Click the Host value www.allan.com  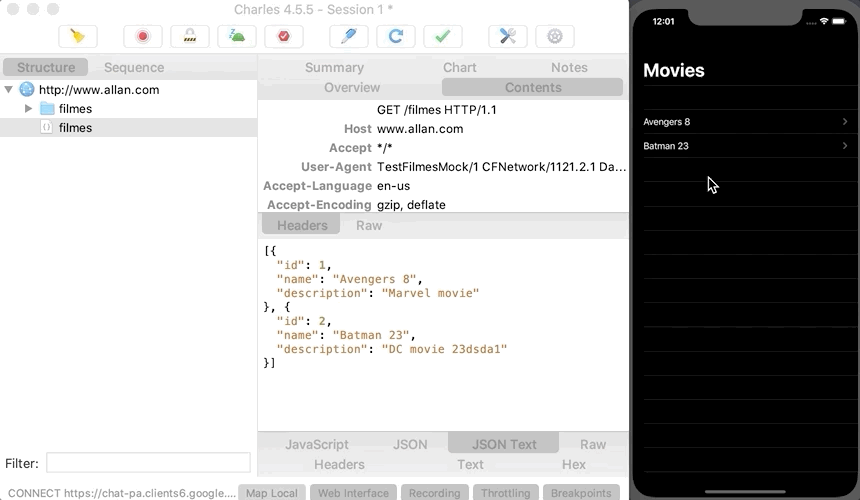(x=420, y=129)
